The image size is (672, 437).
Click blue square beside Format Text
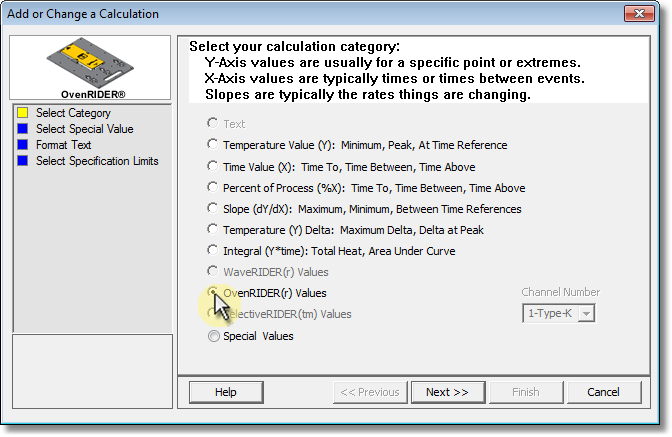pyautogui.click(x=22, y=144)
